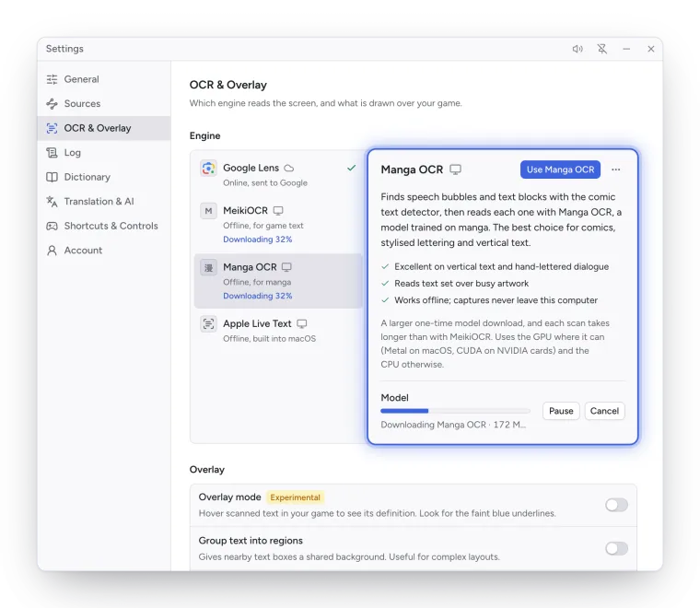Click the Google Lens logo icon
The width and height of the screenshot is (700, 608).
[x=208, y=169]
